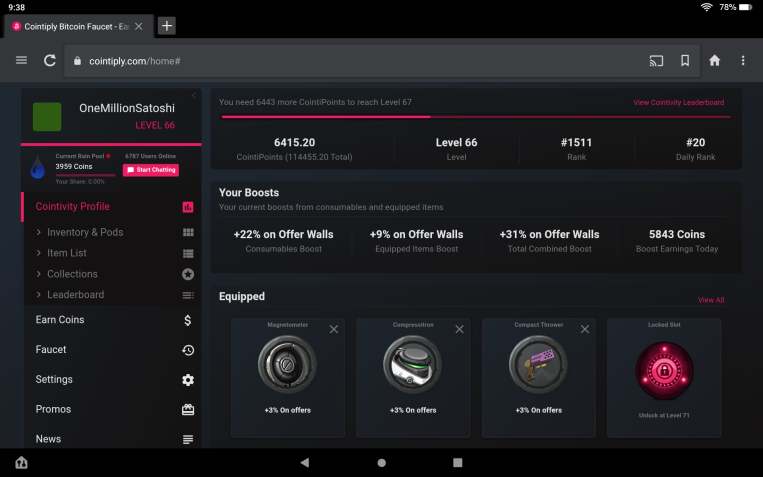Tap the site padlock security icon
This screenshot has height=477, width=763.
(x=77, y=61)
